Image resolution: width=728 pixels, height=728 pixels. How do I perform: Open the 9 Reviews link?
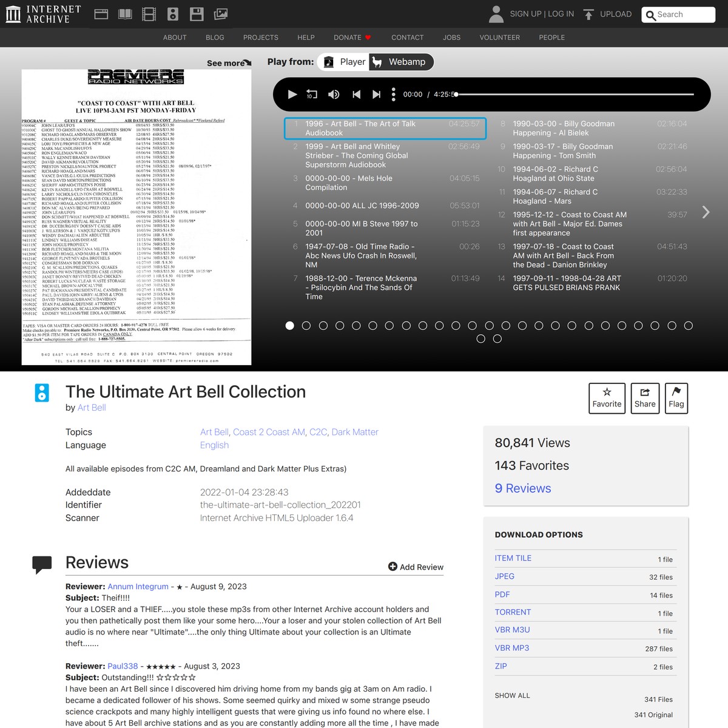tap(523, 488)
